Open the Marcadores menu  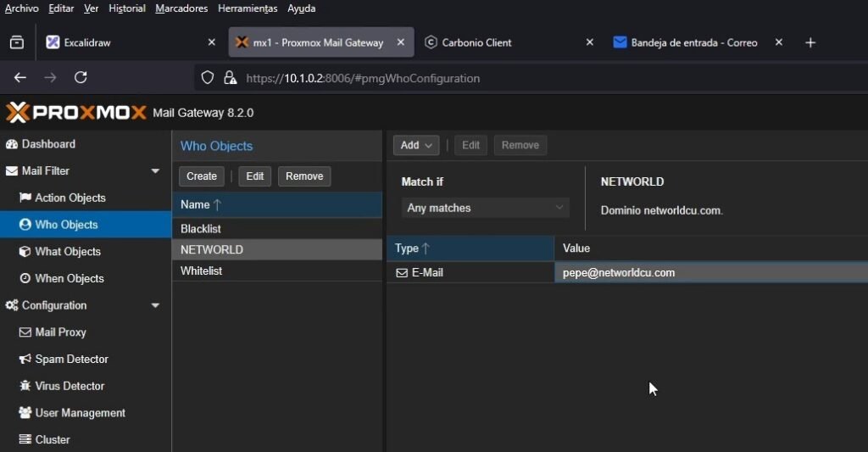click(x=181, y=8)
